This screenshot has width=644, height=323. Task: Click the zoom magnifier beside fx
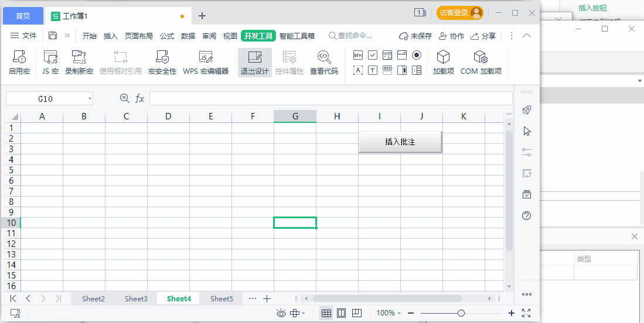pyautogui.click(x=124, y=98)
